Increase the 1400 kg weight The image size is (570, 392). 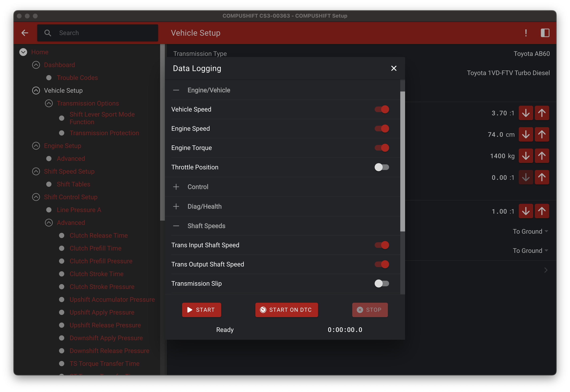(x=542, y=156)
